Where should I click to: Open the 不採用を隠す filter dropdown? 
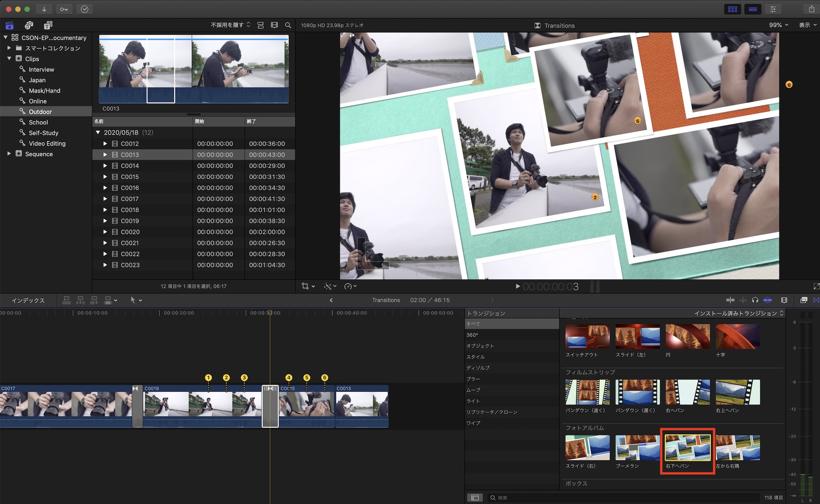(x=230, y=25)
